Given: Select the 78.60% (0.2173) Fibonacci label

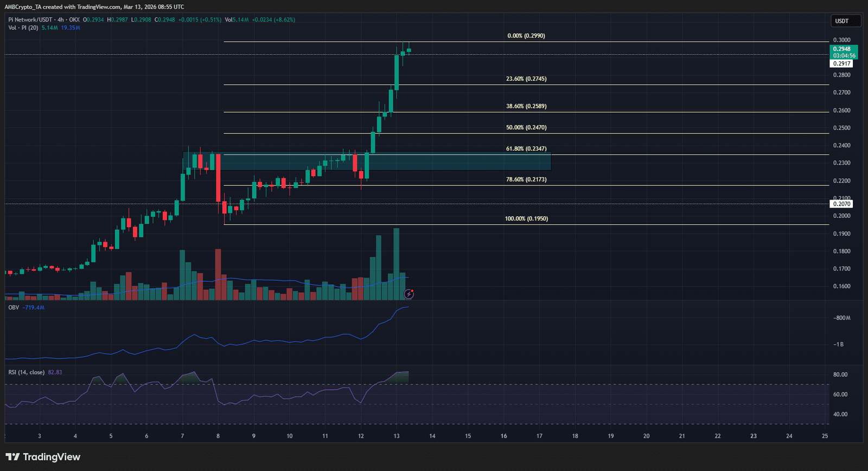Looking at the screenshot, I should (526, 179).
